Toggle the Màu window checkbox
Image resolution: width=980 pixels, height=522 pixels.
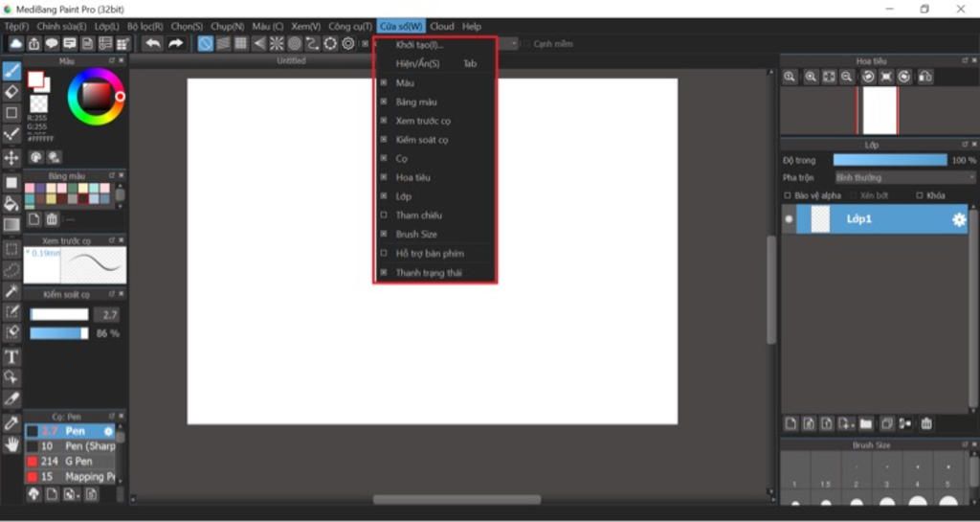click(384, 82)
